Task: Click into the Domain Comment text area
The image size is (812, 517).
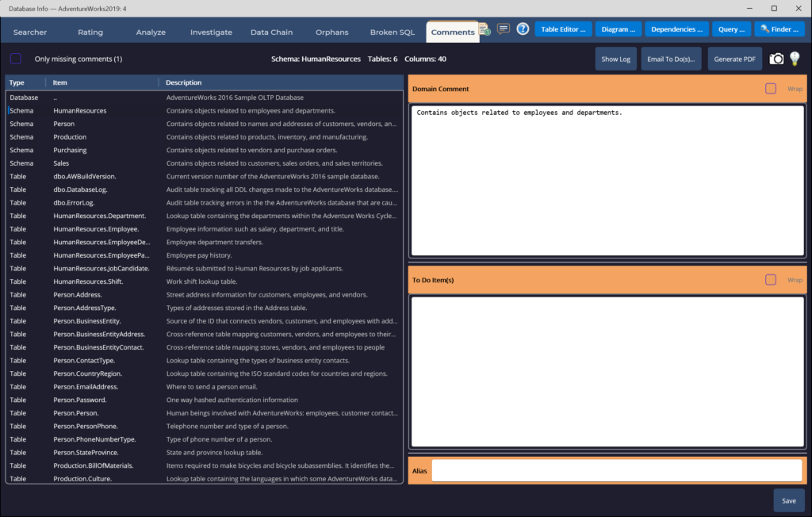Action: coord(607,180)
